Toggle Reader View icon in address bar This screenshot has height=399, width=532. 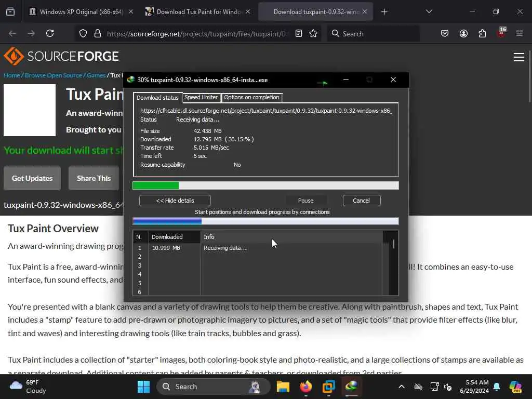299,34
